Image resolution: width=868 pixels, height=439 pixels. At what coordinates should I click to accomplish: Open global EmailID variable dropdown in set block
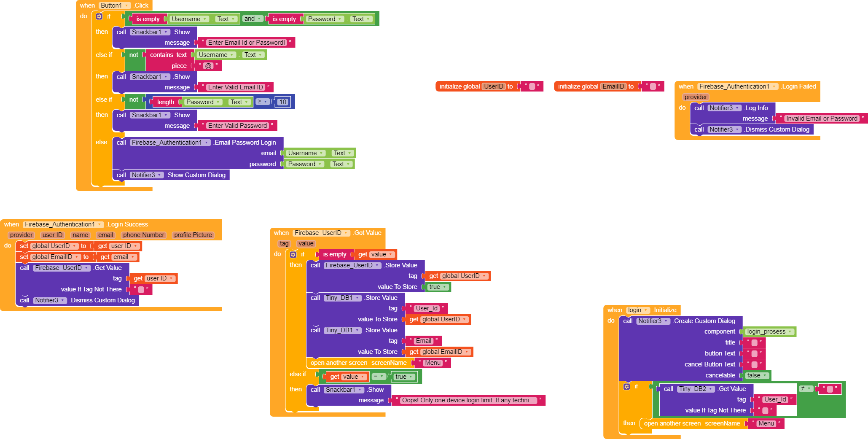pos(56,257)
